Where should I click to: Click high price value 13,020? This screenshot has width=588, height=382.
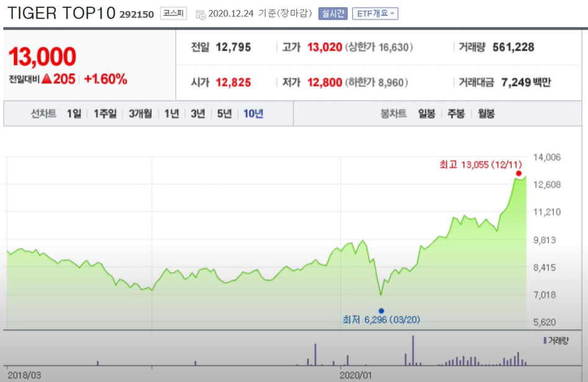(325, 47)
